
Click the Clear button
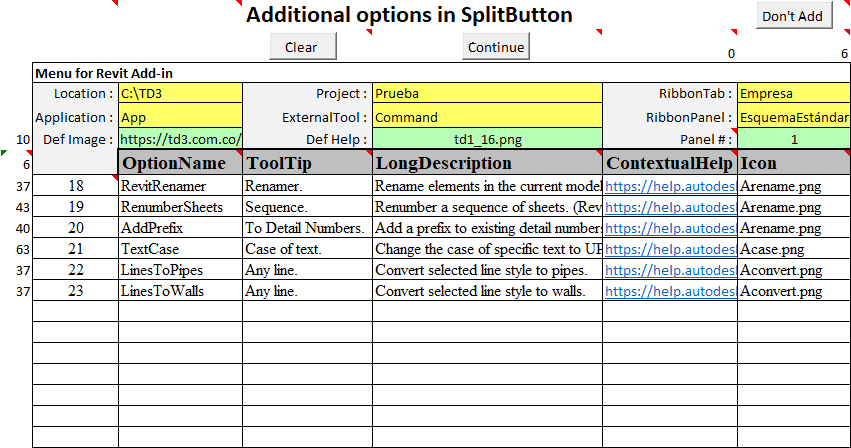303,47
